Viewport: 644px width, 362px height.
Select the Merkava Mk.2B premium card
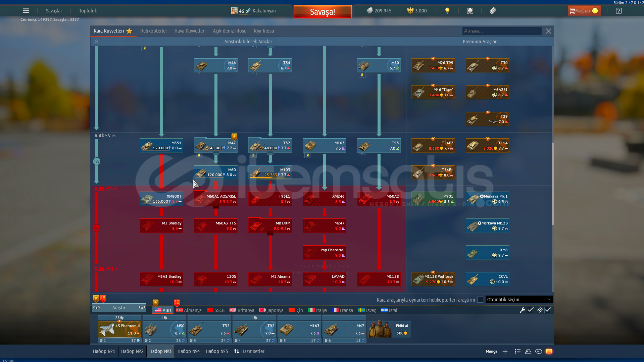488,226
